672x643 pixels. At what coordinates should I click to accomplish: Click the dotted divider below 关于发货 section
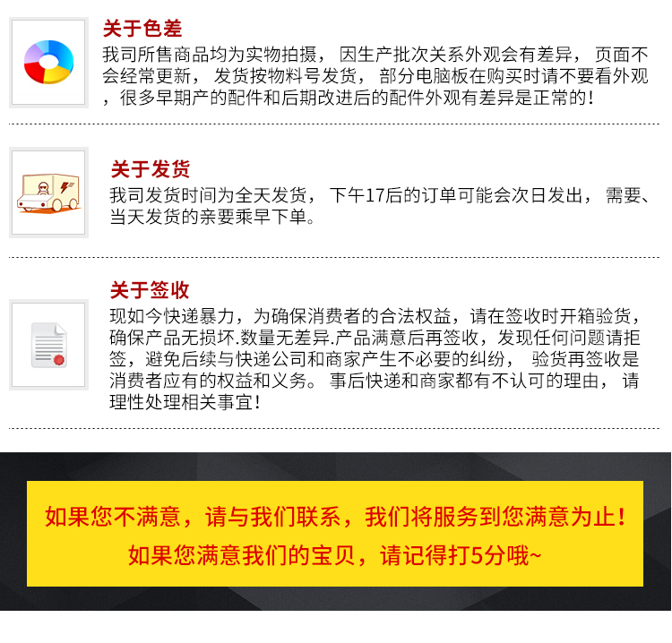point(334,257)
